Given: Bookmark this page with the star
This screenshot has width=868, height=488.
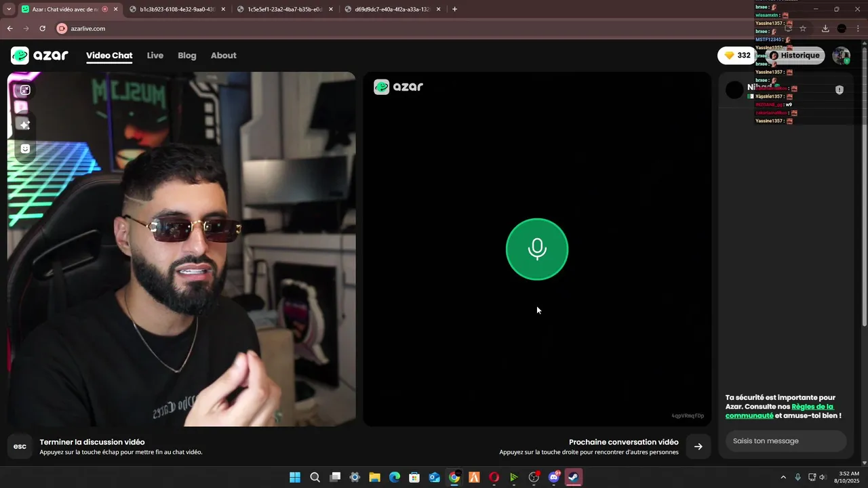Looking at the screenshot, I should pos(803,28).
